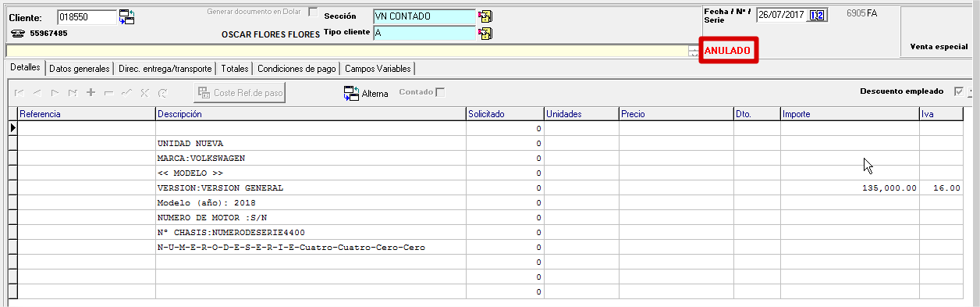
Task: Click the yellow notes field
Action: tap(347, 51)
